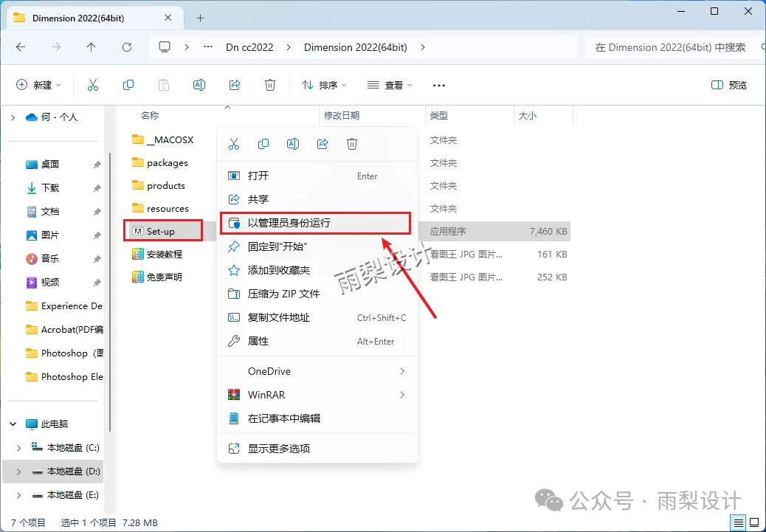Click the breadcrumb overflow ellipsis
This screenshot has width=766, height=532.
(207, 47)
